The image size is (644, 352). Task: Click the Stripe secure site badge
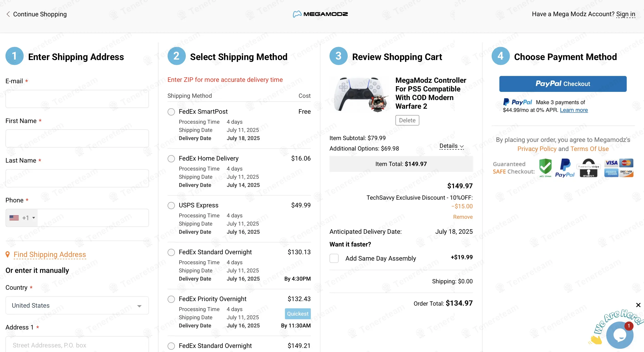point(589,168)
